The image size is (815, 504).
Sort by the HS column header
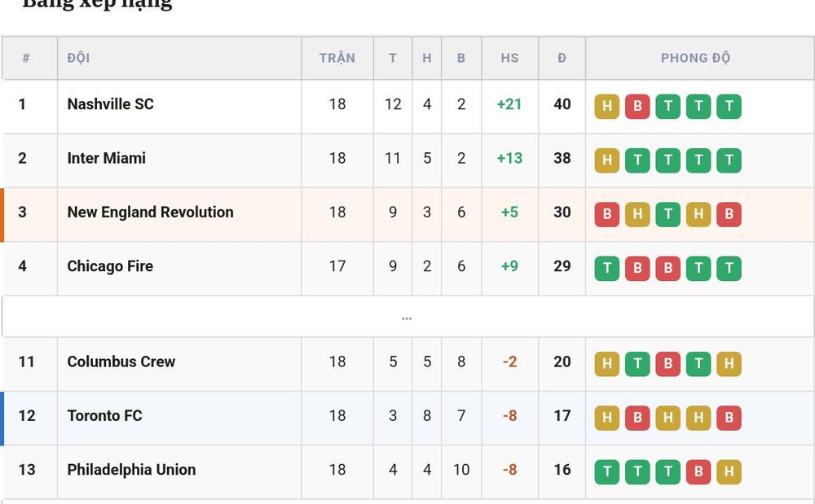509,58
